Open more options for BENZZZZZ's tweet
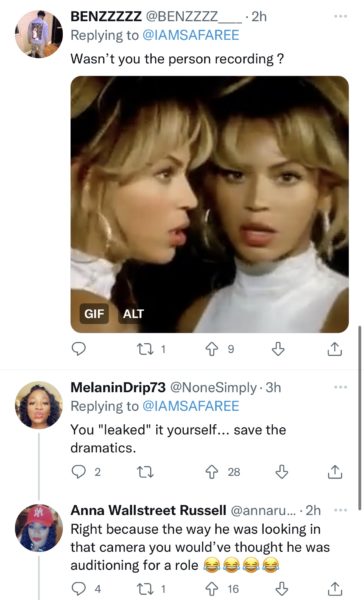The image size is (364, 600). (x=340, y=16)
